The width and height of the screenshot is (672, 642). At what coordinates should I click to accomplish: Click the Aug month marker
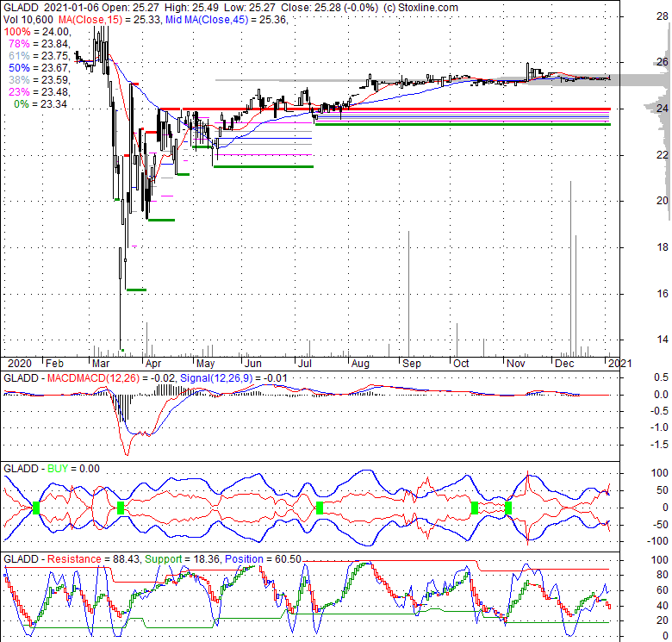pyautogui.click(x=360, y=364)
